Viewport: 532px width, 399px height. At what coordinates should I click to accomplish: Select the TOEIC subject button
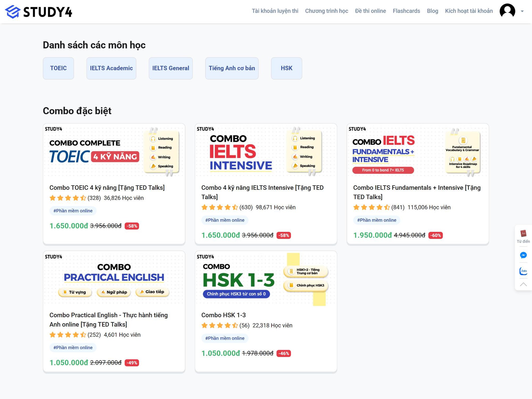pyautogui.click(x=58, y=68)
